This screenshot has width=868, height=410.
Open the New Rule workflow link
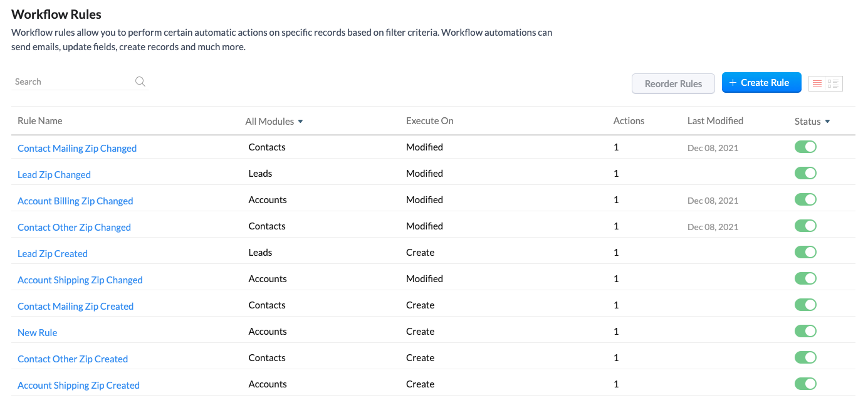click(x=38, y=333)
